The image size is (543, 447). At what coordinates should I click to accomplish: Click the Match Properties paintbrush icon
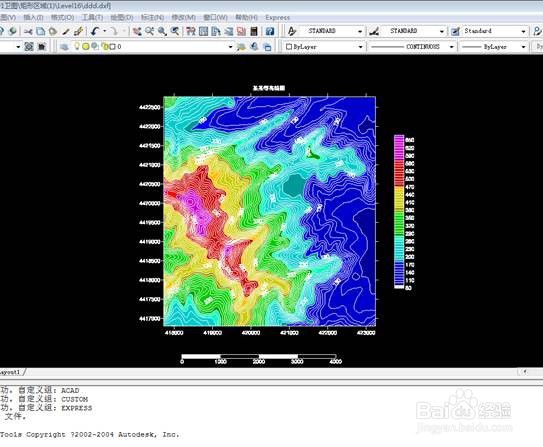(65, 32)
